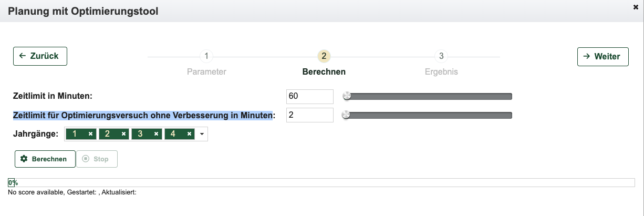Select step 2 Berechnen
644x216 pixels.
point(324,56)
